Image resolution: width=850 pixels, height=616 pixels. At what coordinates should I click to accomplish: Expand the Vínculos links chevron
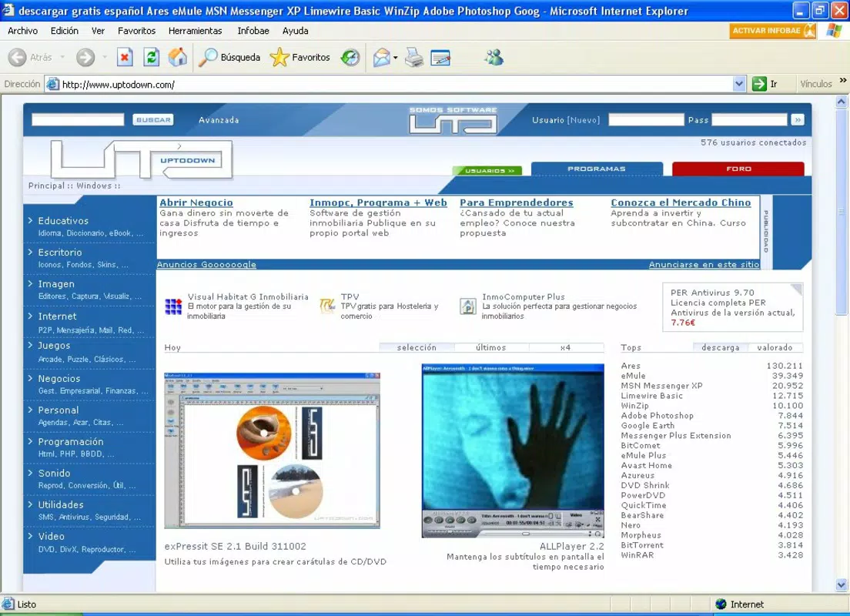(x=842, y=81)
